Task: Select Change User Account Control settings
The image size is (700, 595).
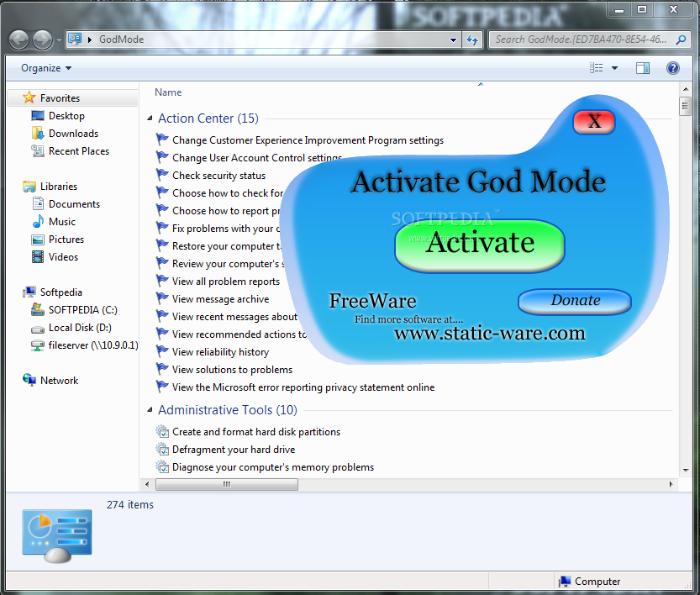Action: click(256, 158)
